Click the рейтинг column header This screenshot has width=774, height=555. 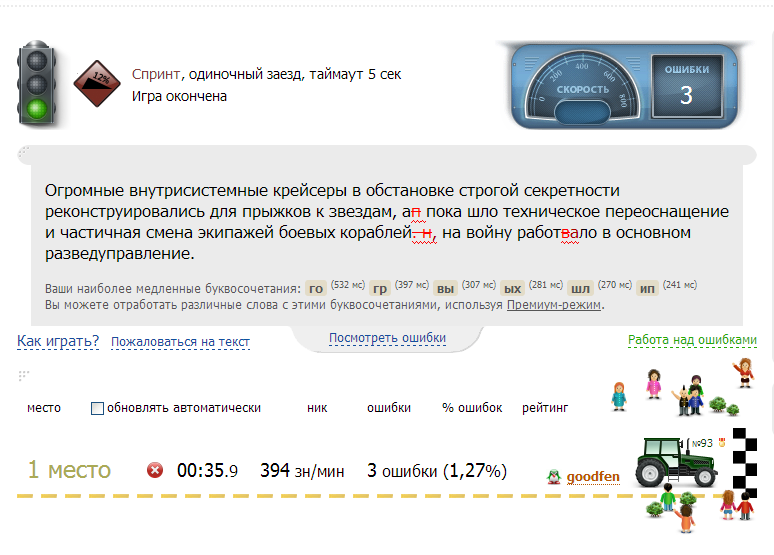pos(545,408)
